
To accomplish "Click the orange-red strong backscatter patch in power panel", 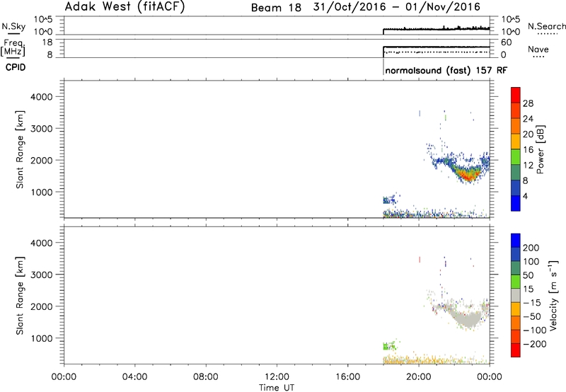I will click(x=468, y=175).
